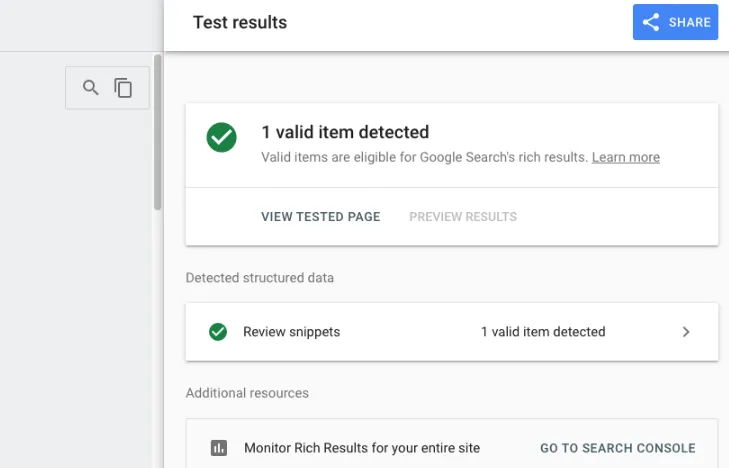The height and width of the screenshot is (468, 729).
Task: Select PREVIEW RESULTS
Action: pos(463,217)
